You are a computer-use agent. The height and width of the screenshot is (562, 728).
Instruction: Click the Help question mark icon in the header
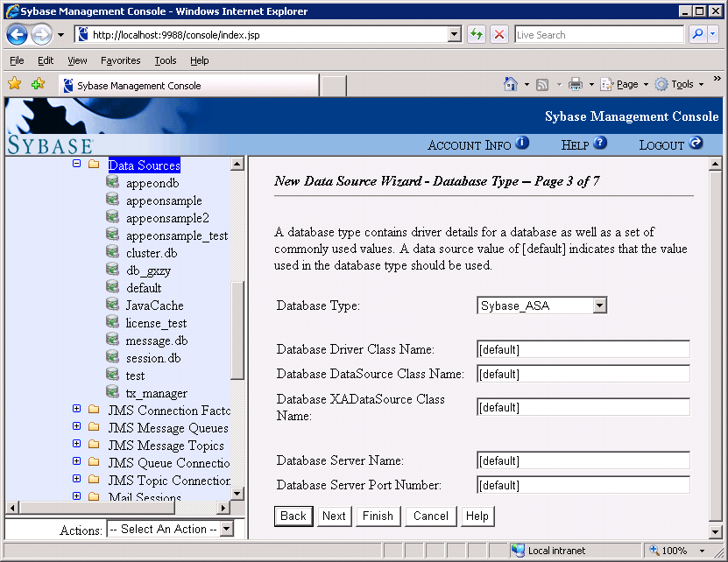(x=600, y=143)
